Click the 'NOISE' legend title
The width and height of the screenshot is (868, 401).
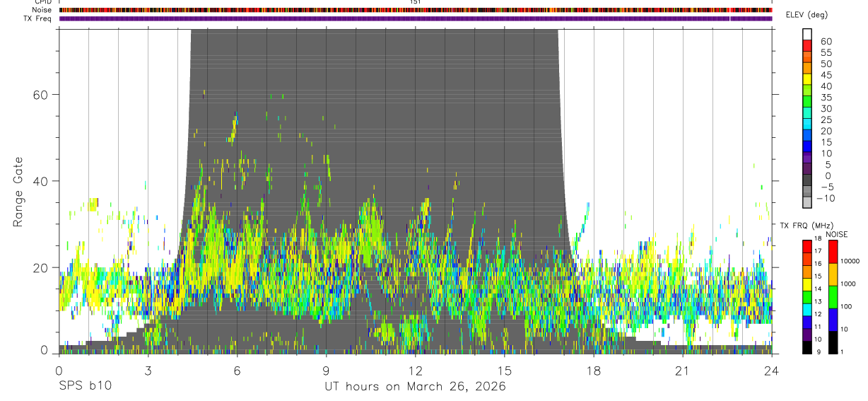[x=836, y=235]
